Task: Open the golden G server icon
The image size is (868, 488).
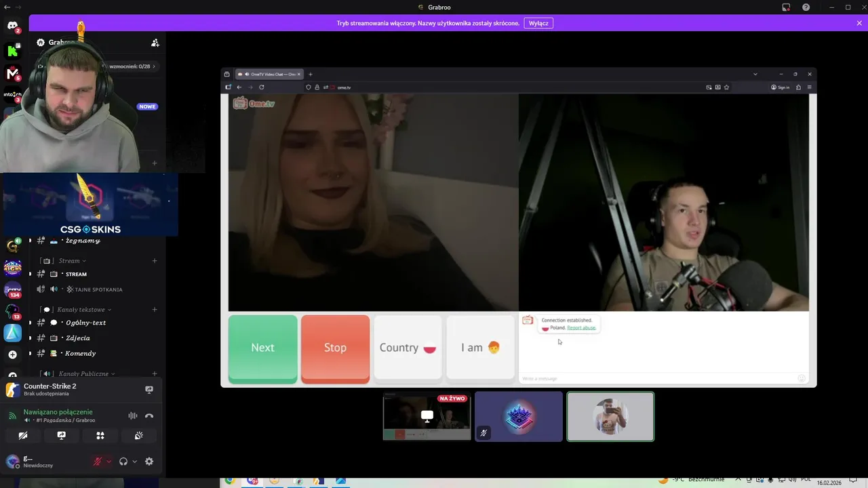Action: tap(12, 246)
